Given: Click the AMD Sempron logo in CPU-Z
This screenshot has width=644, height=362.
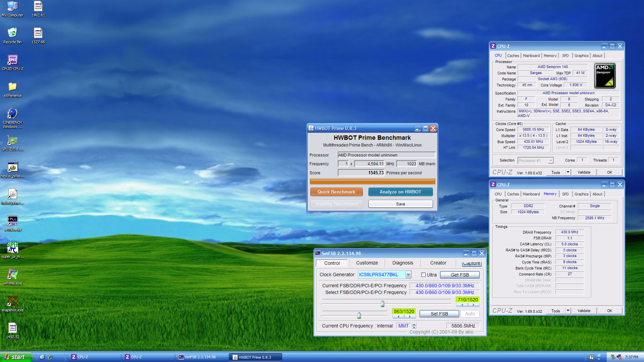Looking at the screenshot, I should (x=605, y=76).
